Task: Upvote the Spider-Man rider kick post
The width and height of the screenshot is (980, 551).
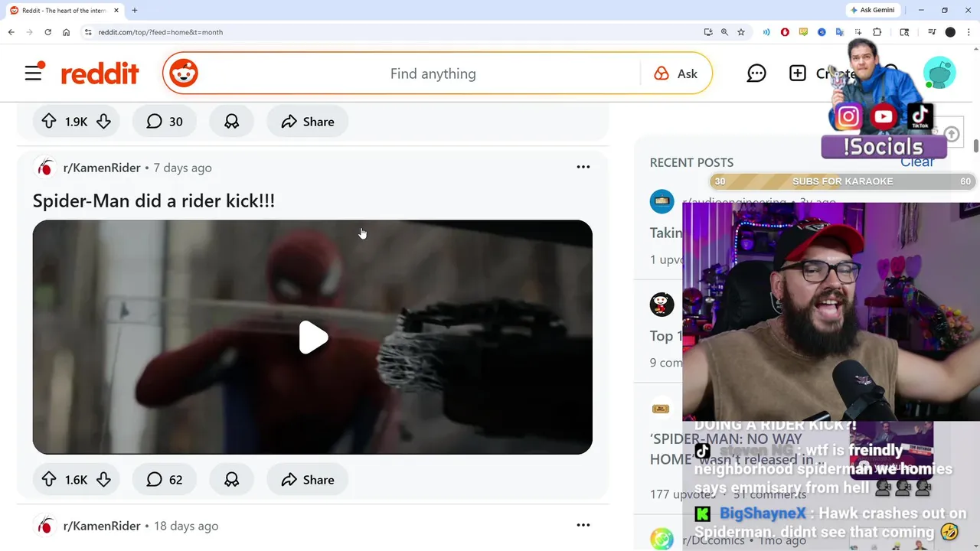Action: pyautogui.click(x=49, y=480)
